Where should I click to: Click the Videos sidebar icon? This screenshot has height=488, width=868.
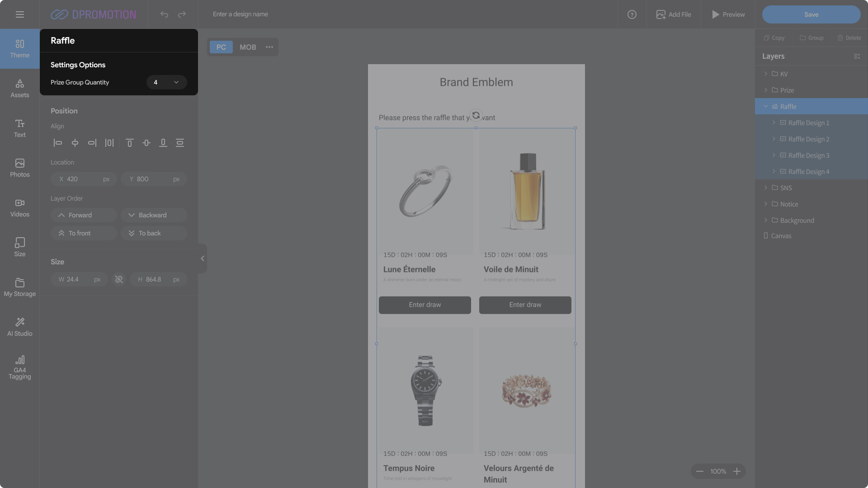20,207
